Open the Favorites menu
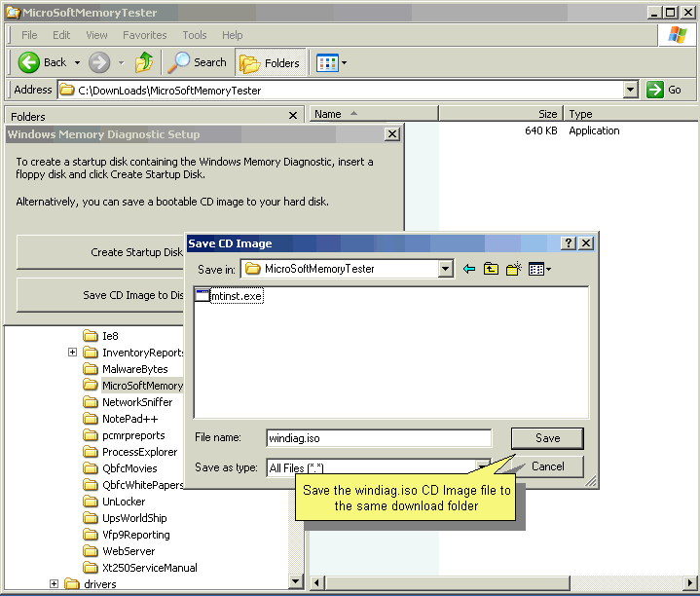The image size is (700, 596). (145, 35)
